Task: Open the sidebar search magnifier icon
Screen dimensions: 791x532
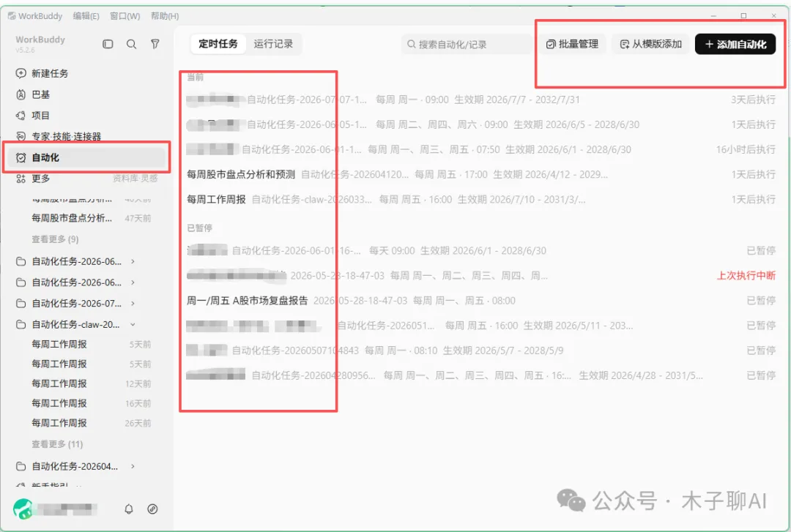Action: tap(131, 44)
